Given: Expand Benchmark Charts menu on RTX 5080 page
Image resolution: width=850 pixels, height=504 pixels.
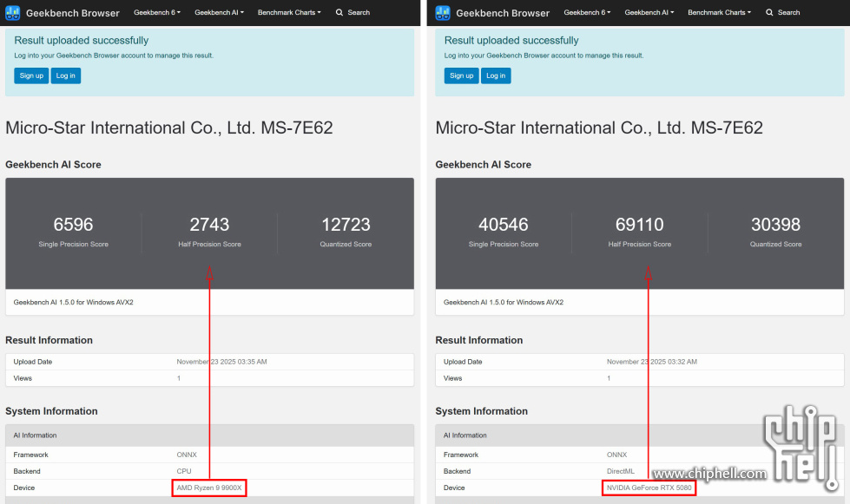Looking at the screenshot, I should pyautogui.click(x=719, y=13).
